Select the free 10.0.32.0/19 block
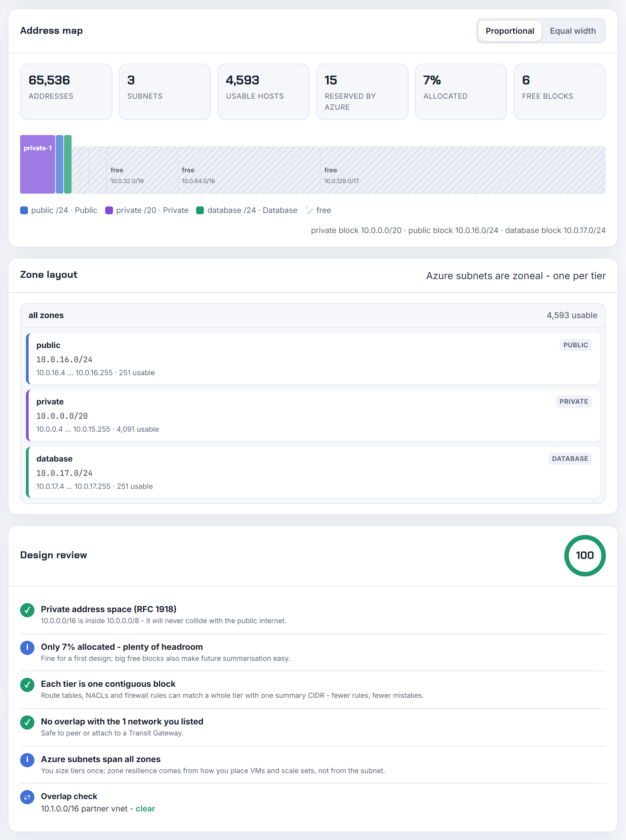 pos(142,170)
